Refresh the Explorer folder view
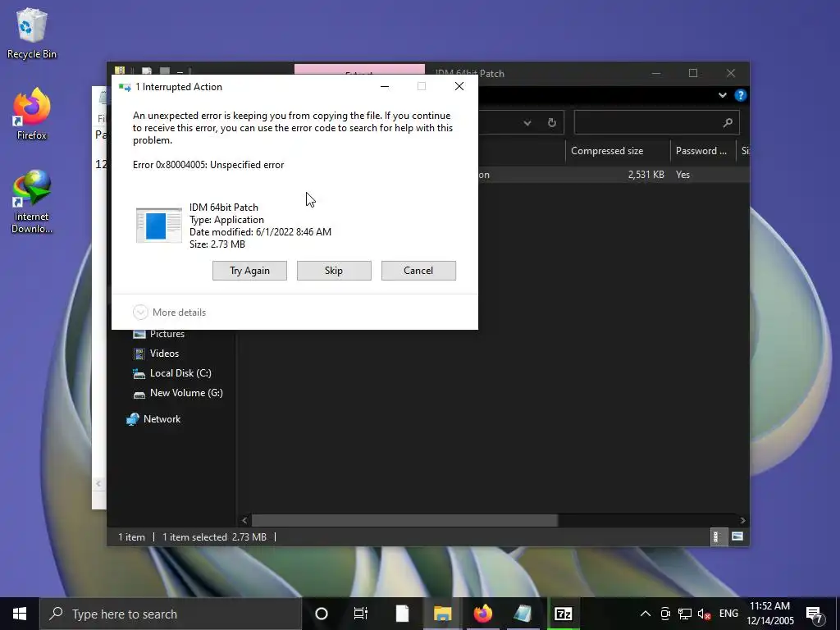 (x=552, y=123)
